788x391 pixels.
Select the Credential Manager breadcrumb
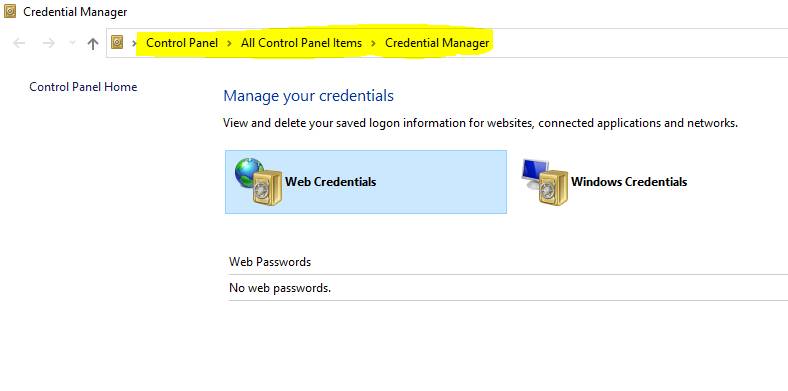(437, 43)
